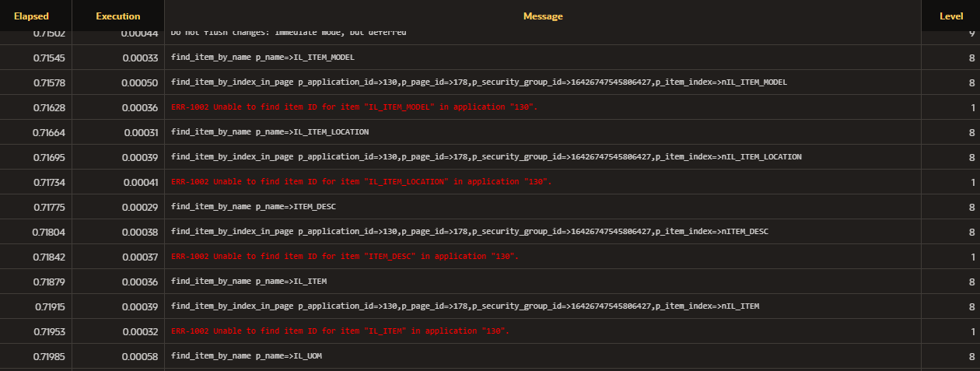Click the ERR-1002 error row for "IL_ITEM"
Screen dimensions: 980x371
340,331
